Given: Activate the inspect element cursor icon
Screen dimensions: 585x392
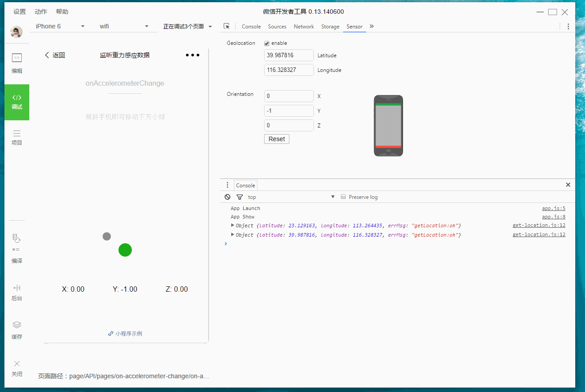Looking at the screenshot, I should 227,26.
